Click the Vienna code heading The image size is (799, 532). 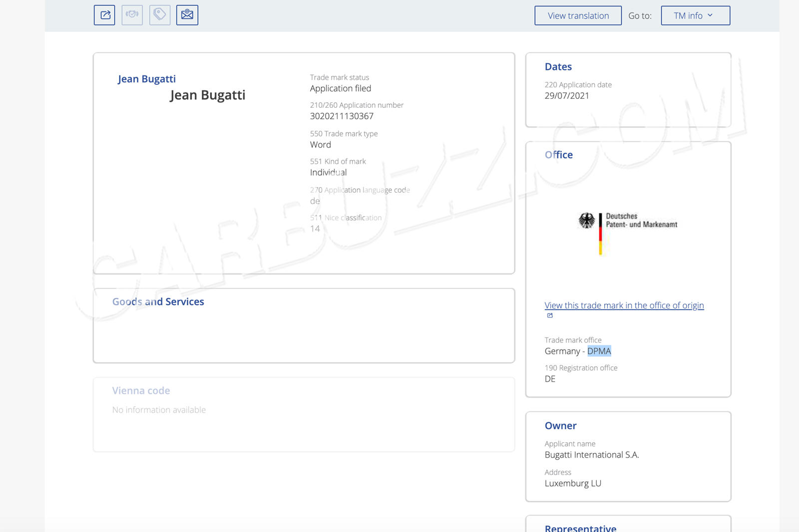pos(141,391)
